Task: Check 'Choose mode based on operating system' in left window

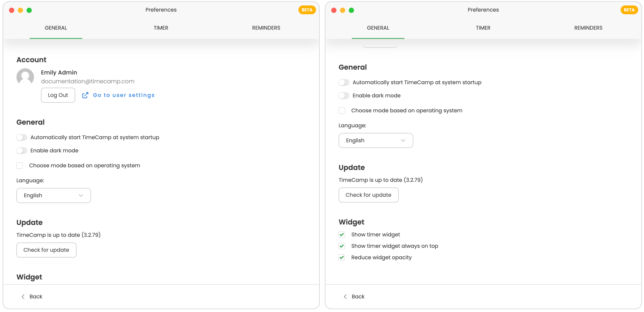Action: (19, 165)
